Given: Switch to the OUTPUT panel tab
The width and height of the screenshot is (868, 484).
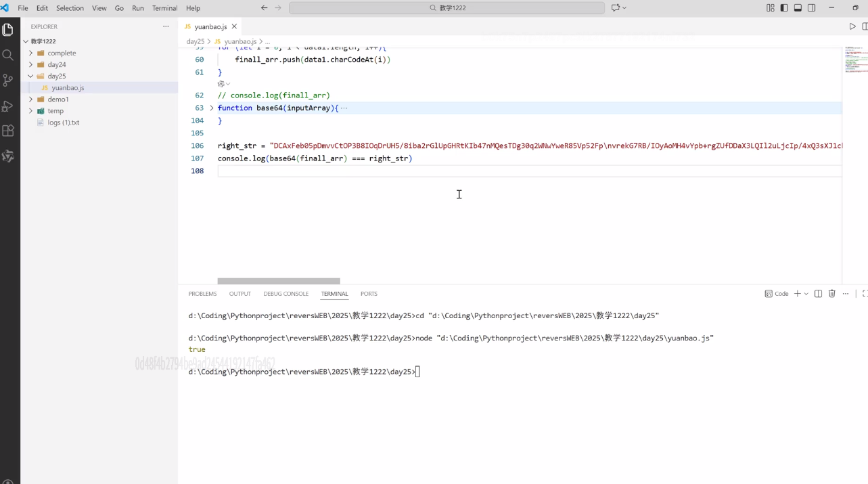Looking at the screenshot, I should point(239,294).
